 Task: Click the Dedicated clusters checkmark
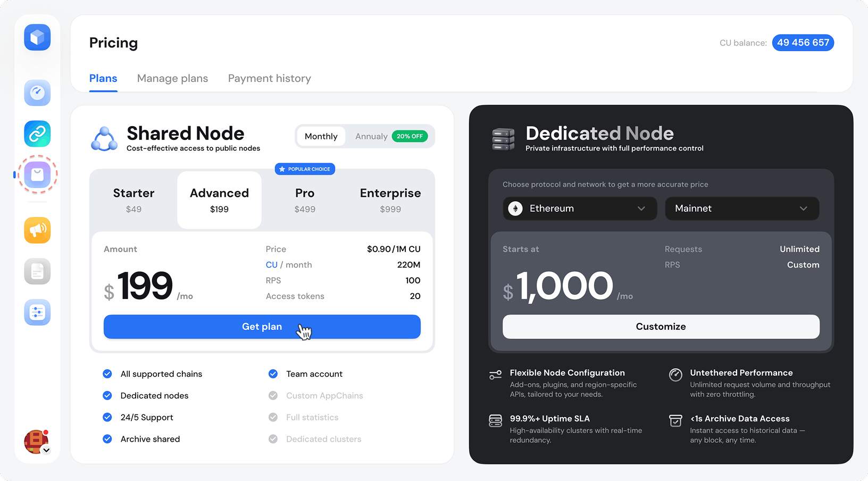point(273,439)
